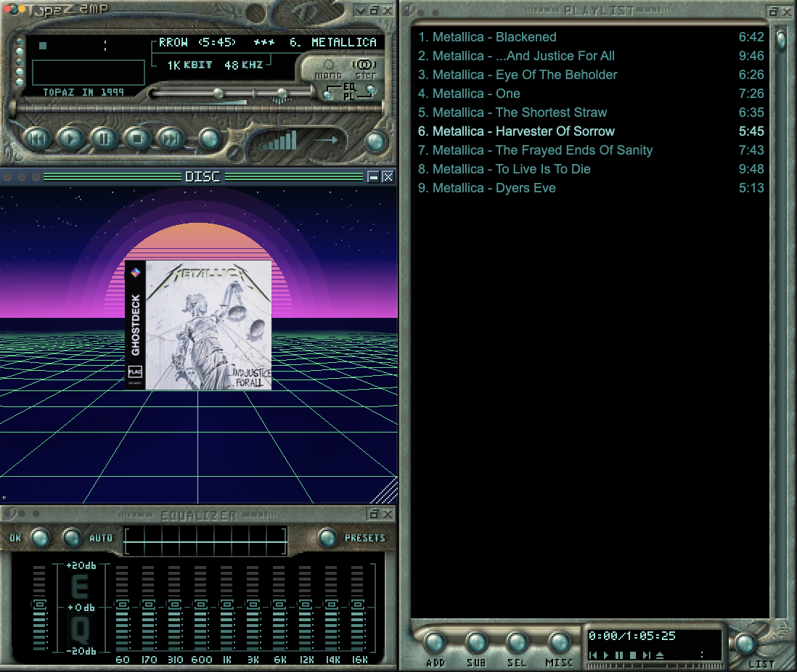Toggle equalizer windowshade mode button
797x672 pixels.
(374, 514)
